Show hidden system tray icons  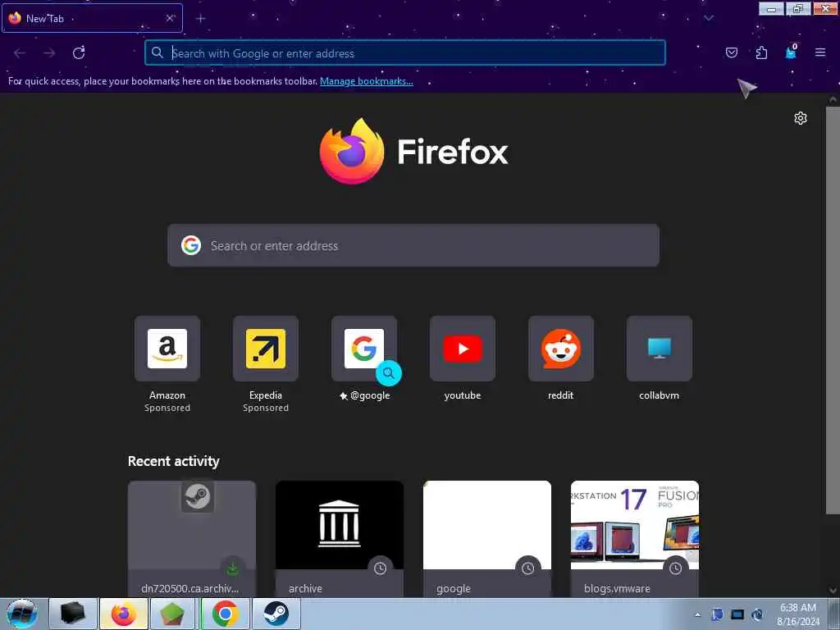click(x=697, y=615)
